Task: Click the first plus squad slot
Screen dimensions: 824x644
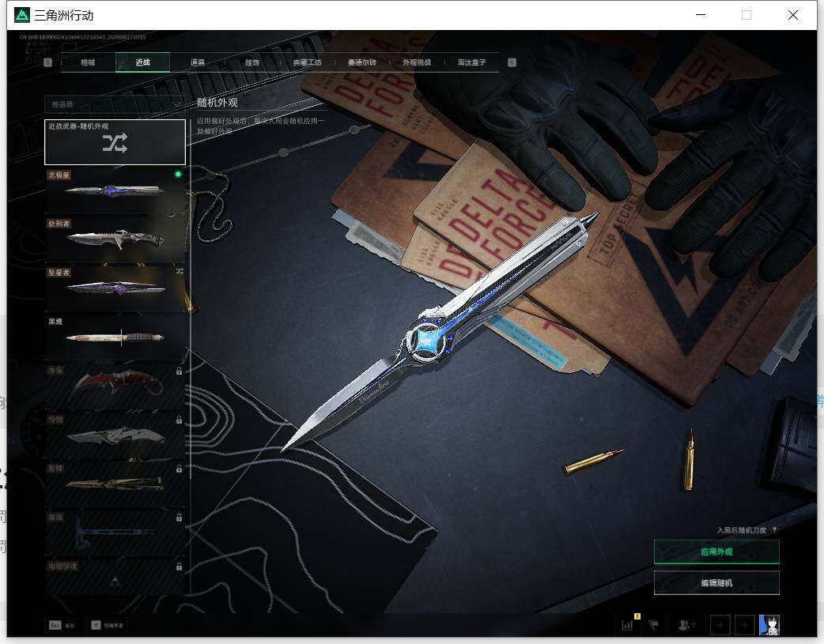Action: pyautogui.click(x=720, y=625)
